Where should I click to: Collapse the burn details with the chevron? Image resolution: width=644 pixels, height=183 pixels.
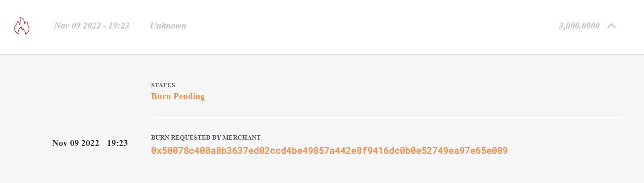pyautogui.click(x=611, y=26)
